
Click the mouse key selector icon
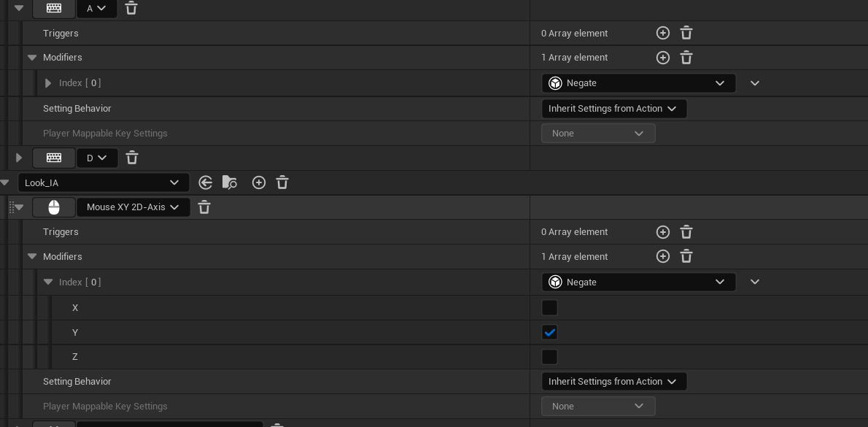point(54,208)
